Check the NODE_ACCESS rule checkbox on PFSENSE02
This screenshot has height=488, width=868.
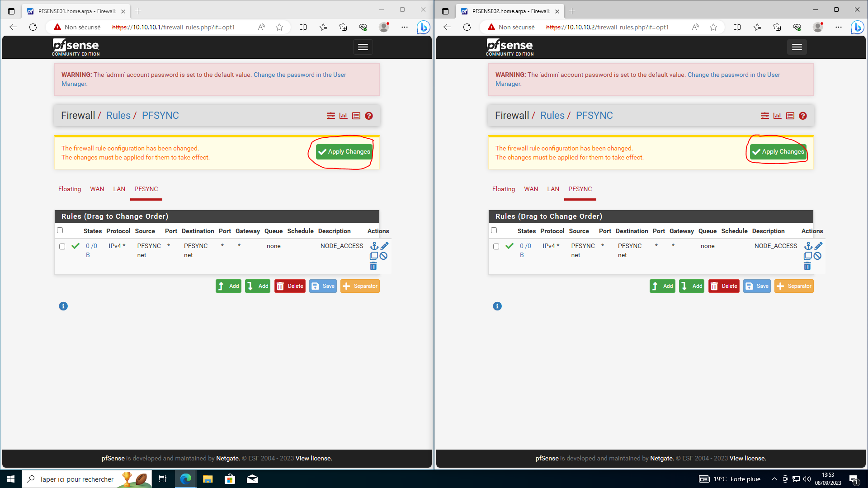pyautogui.click(x=496, y=246)
